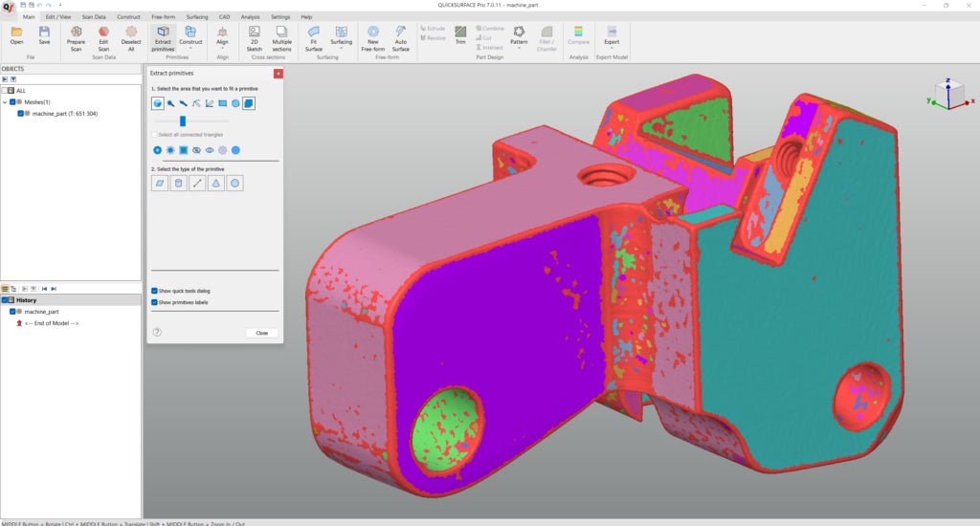
Task: Click the Prepare Scan tool
Action: pyautogui.click(x=76, y=36)
